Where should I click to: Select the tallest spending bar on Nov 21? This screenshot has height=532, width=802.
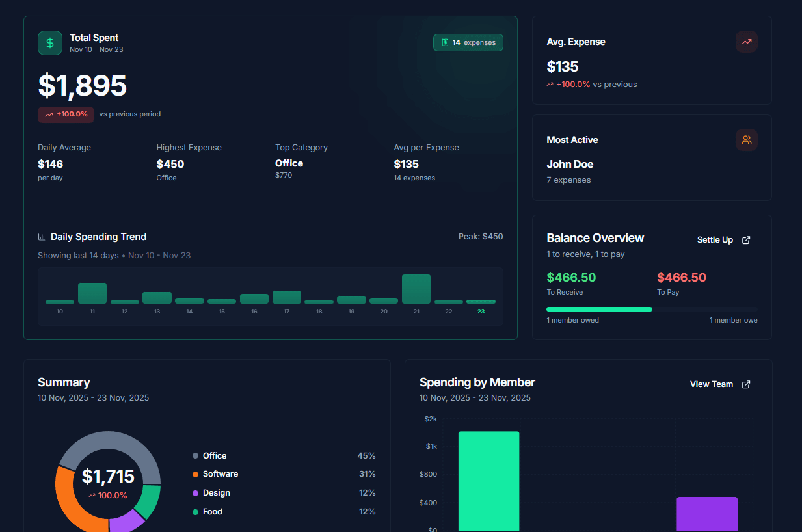click(x=416, y=288)
